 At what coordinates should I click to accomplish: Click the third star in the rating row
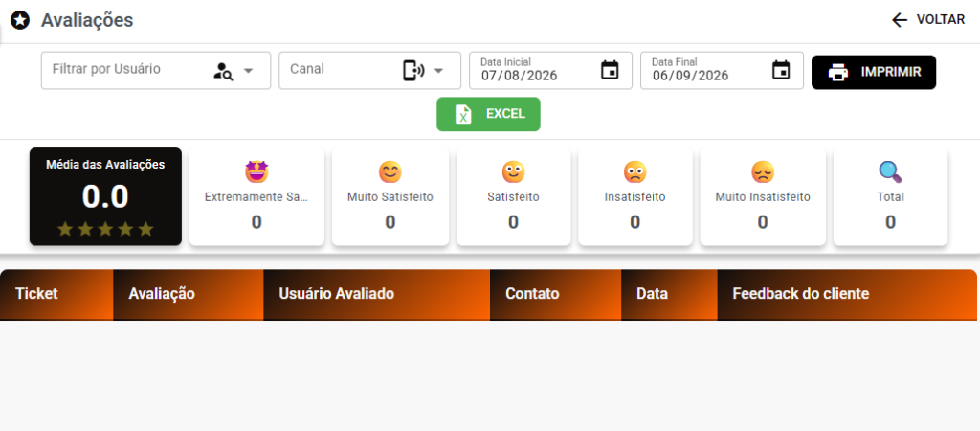pos(105,230)
